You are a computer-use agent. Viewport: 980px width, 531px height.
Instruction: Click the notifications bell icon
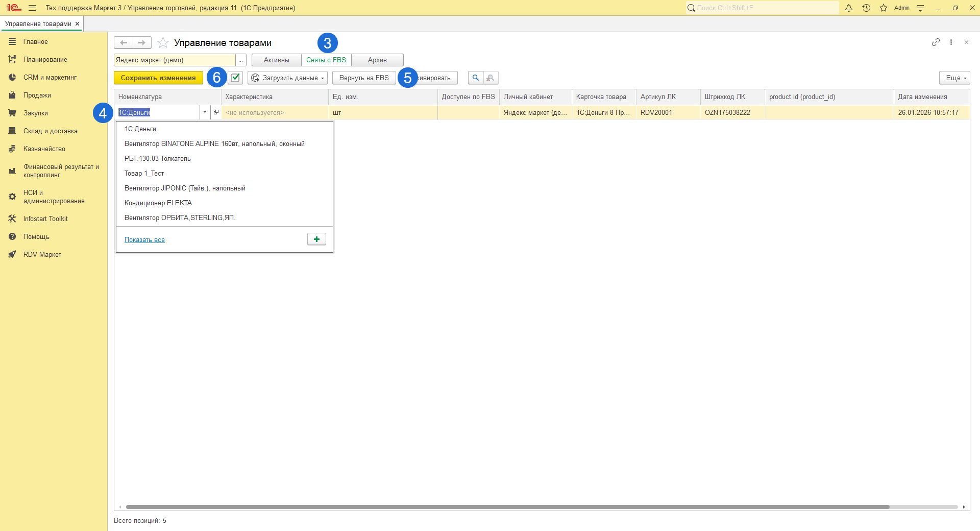(x=849, y=8)
